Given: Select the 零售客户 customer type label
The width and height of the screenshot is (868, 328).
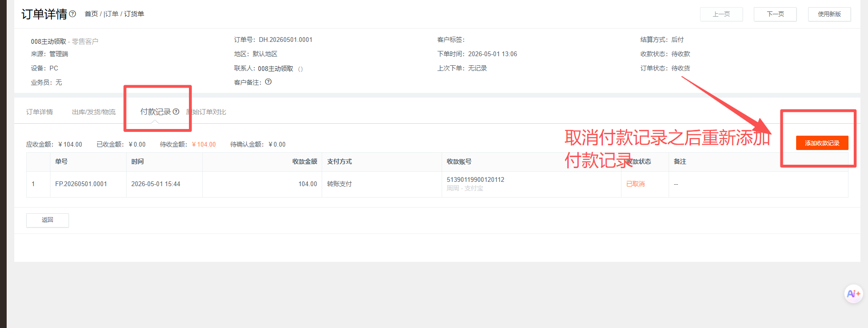Looking at the screenshot, I should click(x=85, y=41).
